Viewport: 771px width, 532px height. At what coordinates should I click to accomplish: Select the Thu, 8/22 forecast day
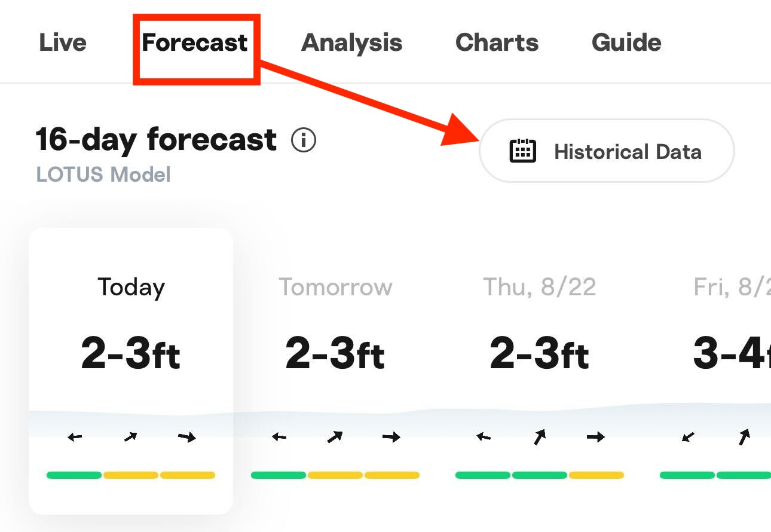point(540,371)
